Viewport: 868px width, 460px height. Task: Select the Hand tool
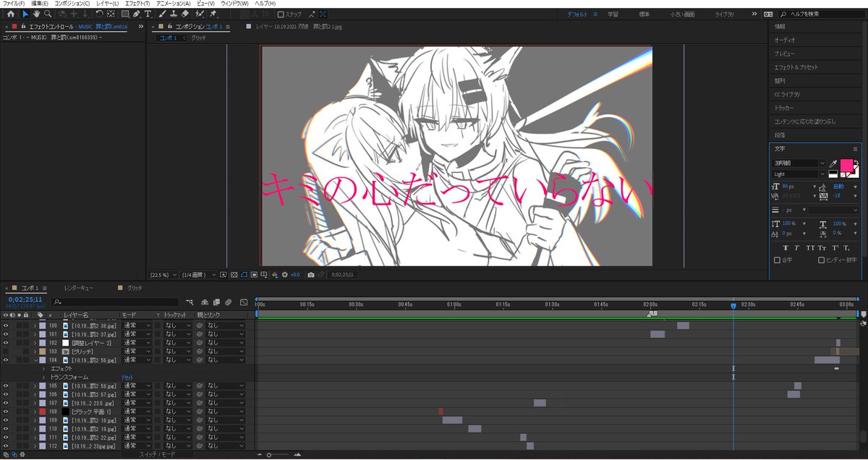click(36, 14)
